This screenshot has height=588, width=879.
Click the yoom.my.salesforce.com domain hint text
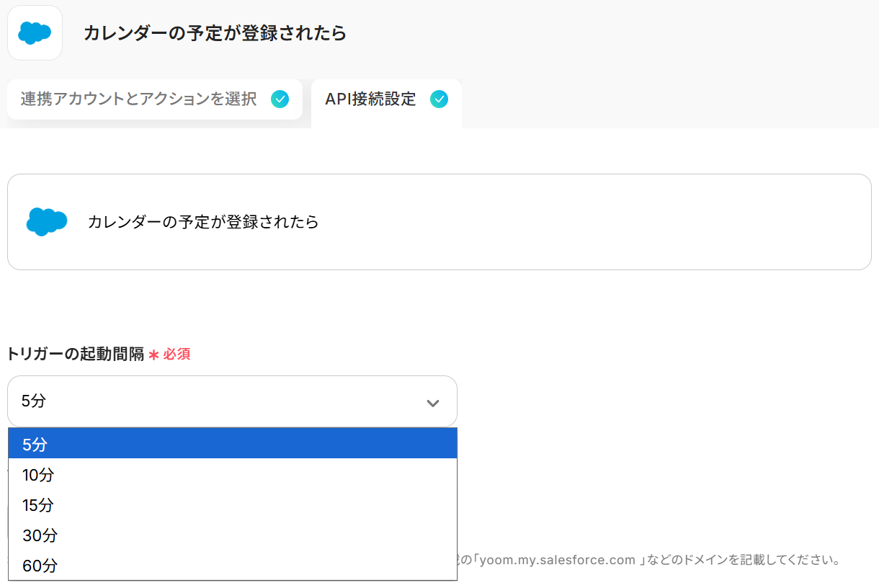[x=558, y=560]
